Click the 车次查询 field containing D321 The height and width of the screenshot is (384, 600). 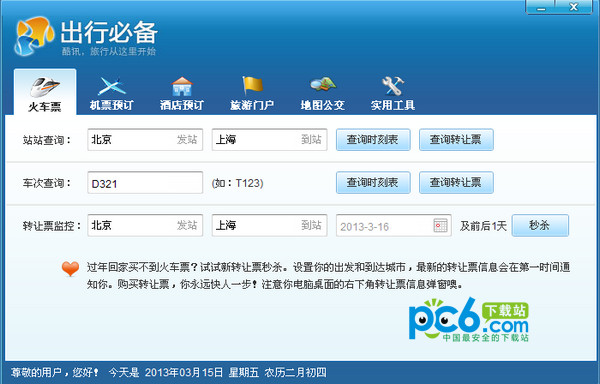145,183
